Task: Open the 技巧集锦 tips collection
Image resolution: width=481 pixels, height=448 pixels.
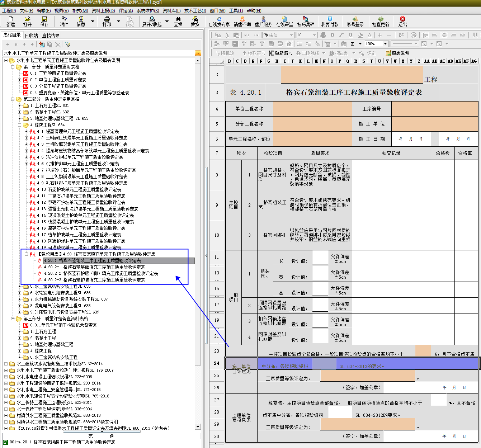Action: point(306,21)
